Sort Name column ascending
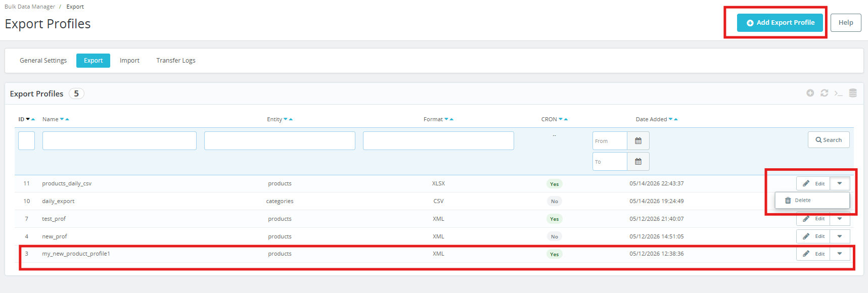The height and width of the screenshot is (293, 868). coord(67,119)
